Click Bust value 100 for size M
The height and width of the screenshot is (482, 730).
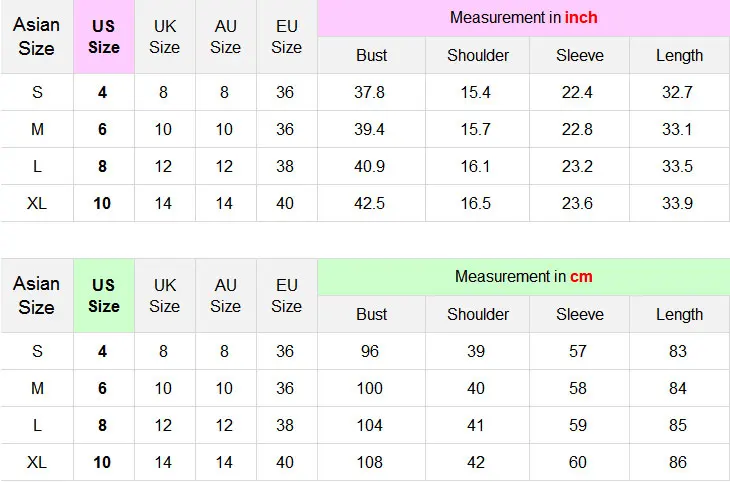pyautogui.click(x=369, y=388)
